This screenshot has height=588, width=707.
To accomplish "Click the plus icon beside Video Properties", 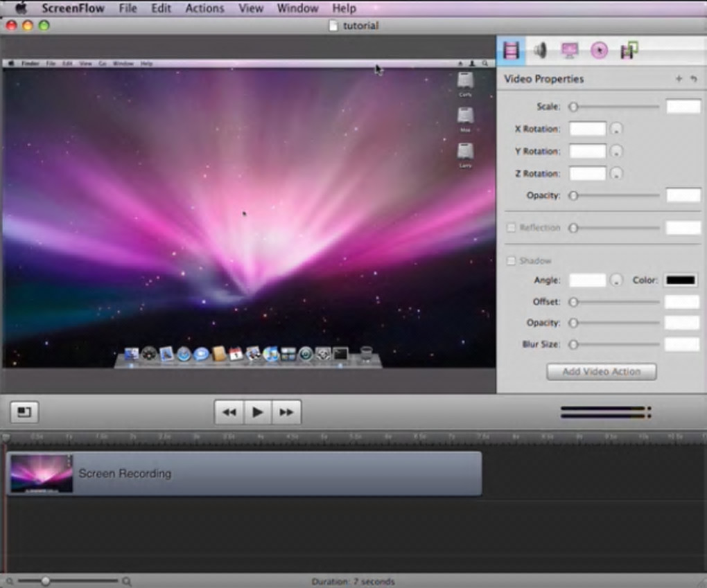I will click(679, 79).
